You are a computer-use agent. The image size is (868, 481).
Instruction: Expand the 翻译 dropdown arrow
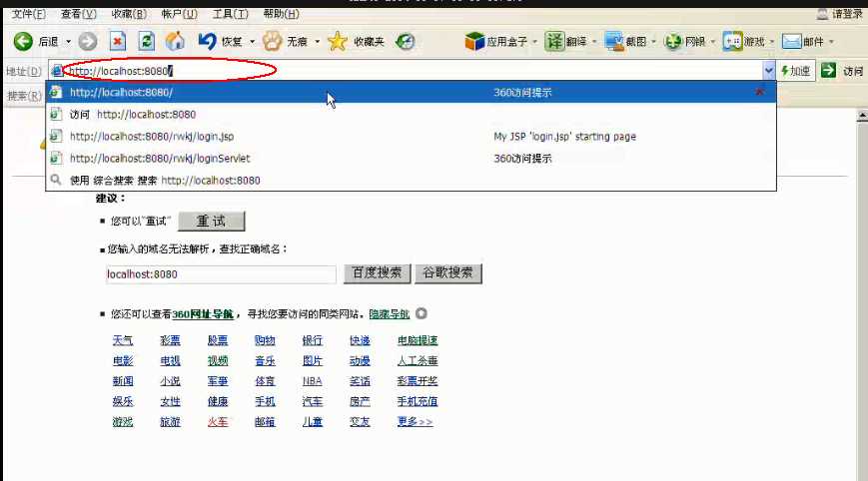[594, 42]
